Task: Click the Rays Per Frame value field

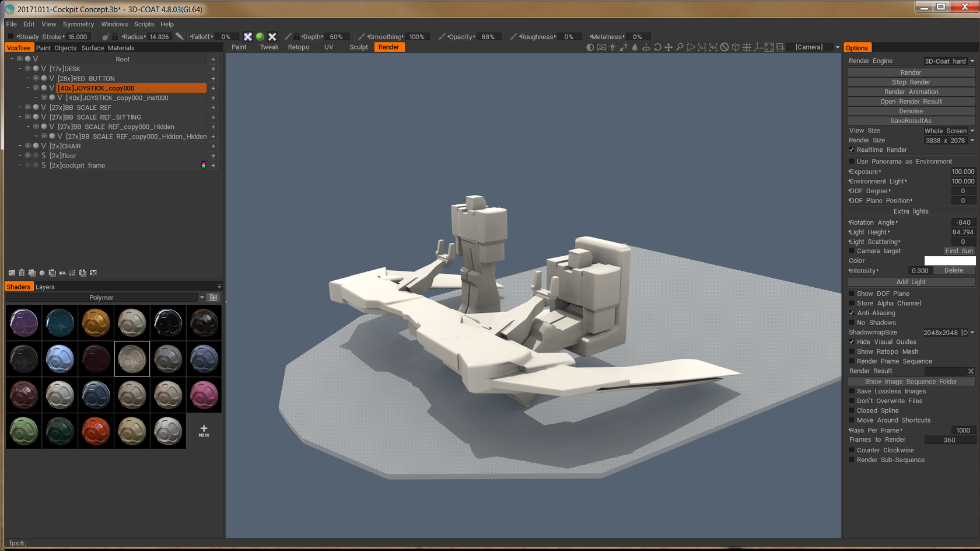Action: click(963, 431)
